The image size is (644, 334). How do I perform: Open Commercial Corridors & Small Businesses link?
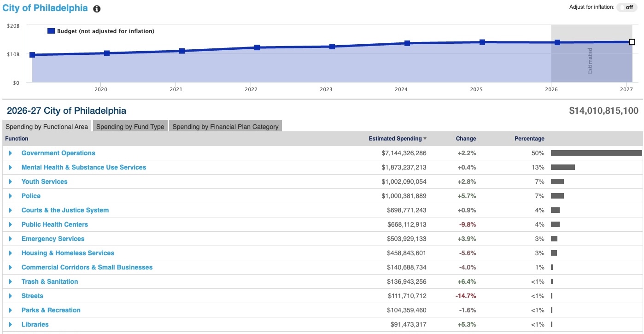point(87,267)
